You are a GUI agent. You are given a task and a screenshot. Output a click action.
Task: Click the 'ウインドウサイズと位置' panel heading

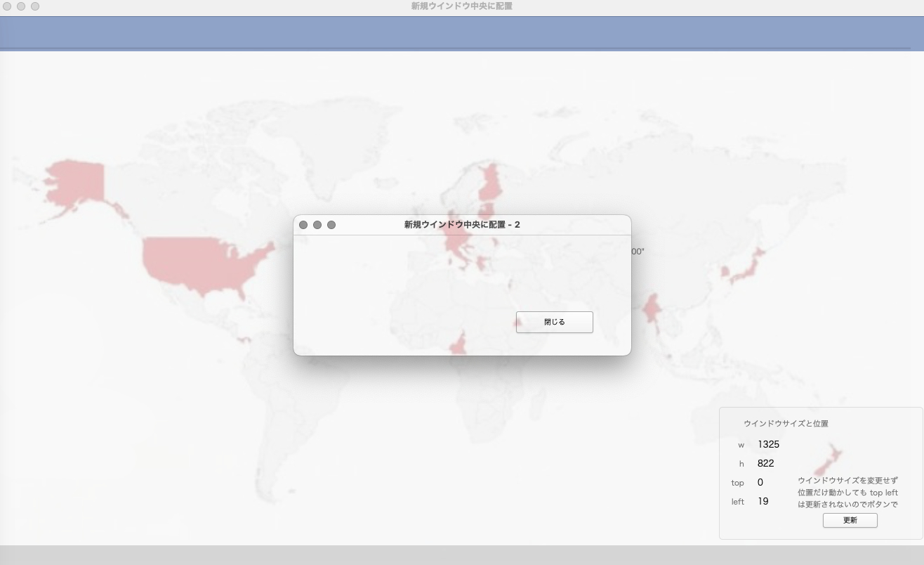[786, 424]
